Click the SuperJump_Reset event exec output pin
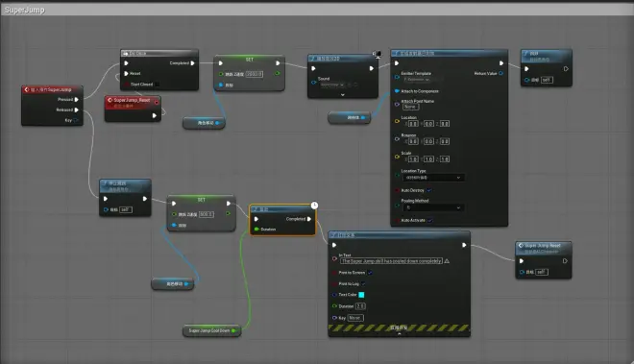 click(154, 115)
